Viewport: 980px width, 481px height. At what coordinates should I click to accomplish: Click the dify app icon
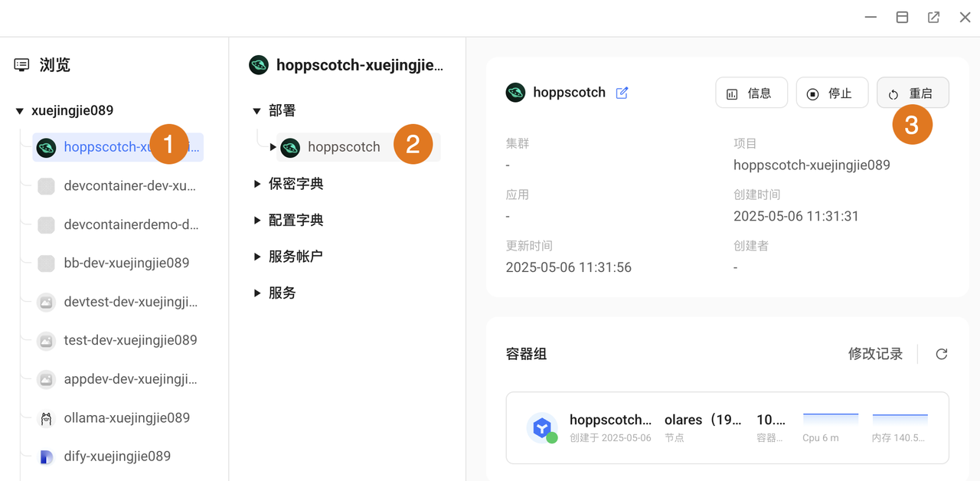[46, 457]
